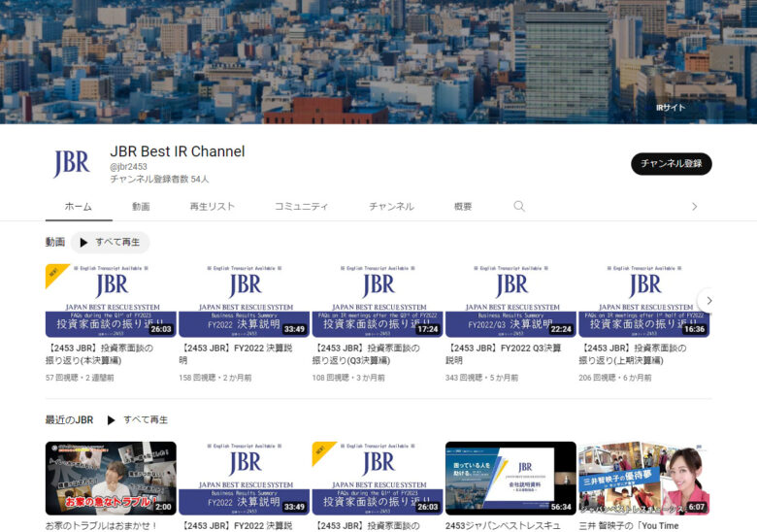Open title 投資家面談の振り返り(上期決算編)
757x532 pixels.
tap(633, 354)
